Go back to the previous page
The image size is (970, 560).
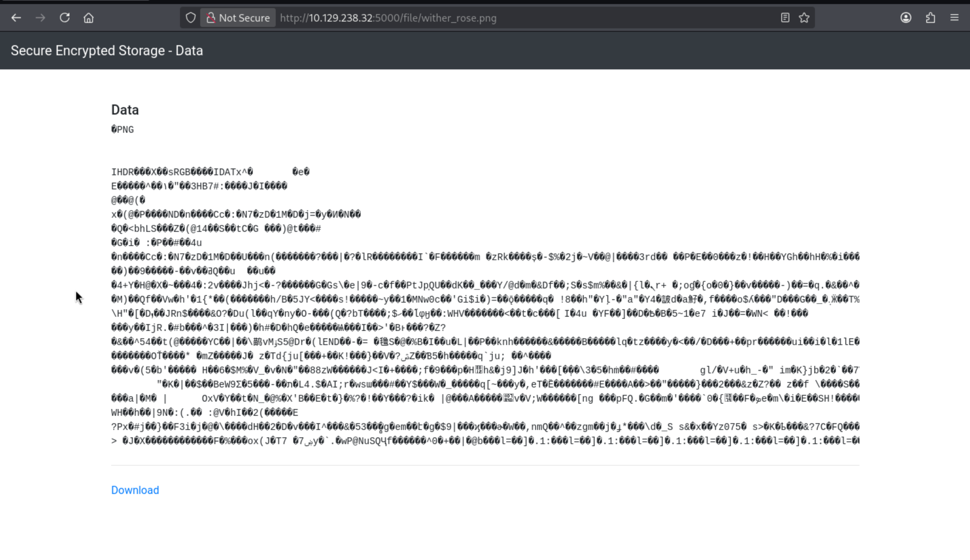click(16, 18)
